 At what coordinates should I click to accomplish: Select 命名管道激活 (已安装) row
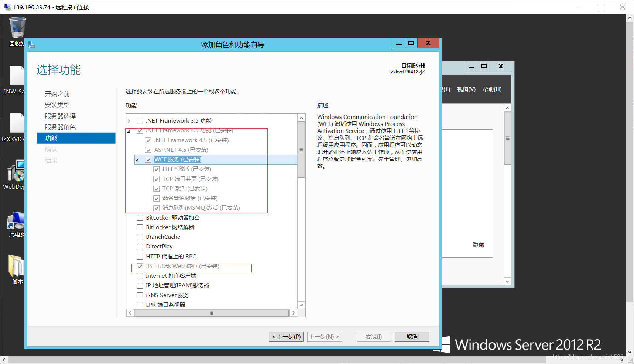[x=190, y=198]
